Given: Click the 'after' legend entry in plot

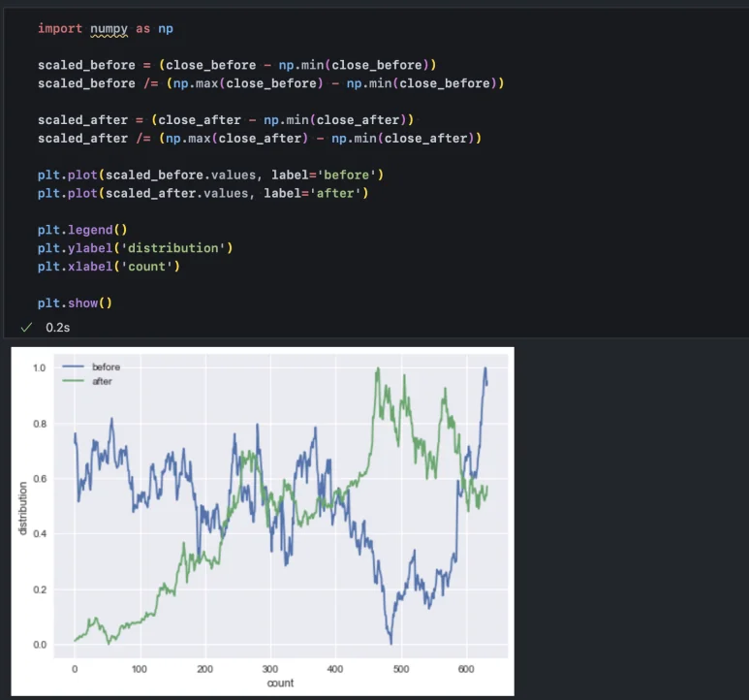Looking at the screenshot, I should (x=102, y=382).
